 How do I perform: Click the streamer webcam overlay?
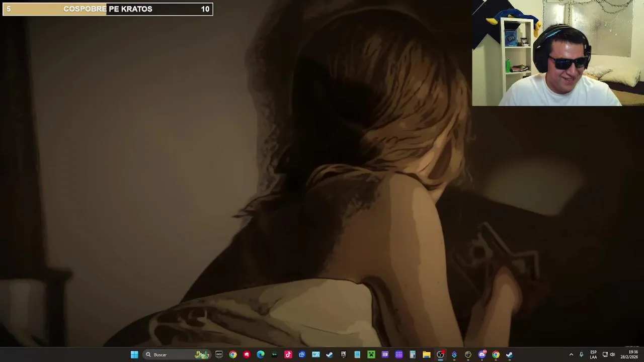click(558, 53)
